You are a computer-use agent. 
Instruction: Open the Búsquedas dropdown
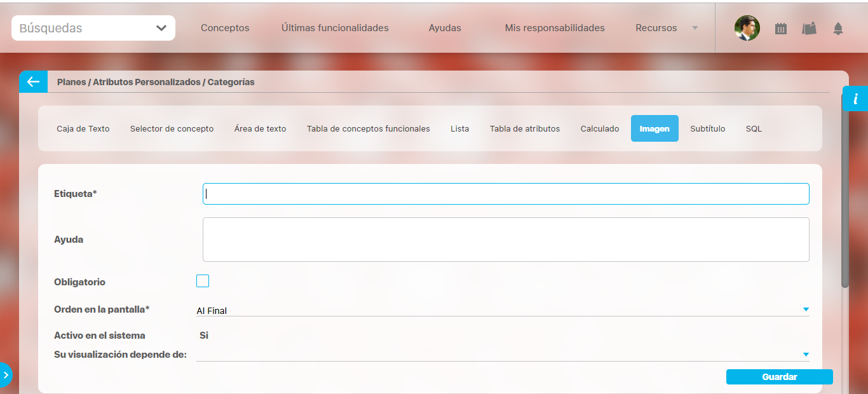click(93, 28)
